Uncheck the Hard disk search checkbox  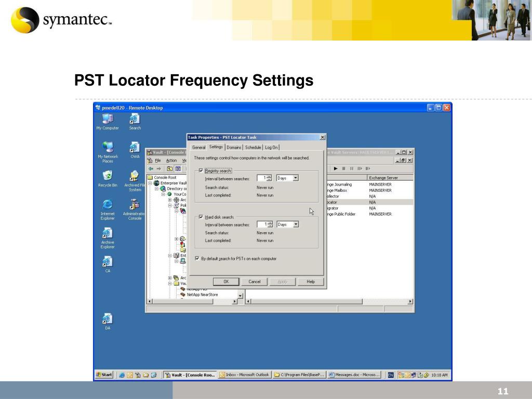(201, 217)
